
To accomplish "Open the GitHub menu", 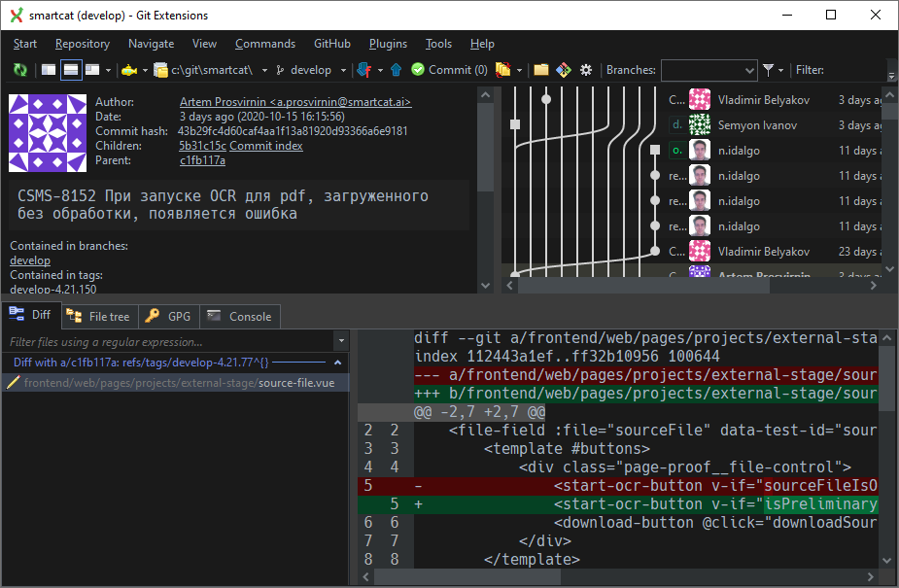I will [331, 43].
